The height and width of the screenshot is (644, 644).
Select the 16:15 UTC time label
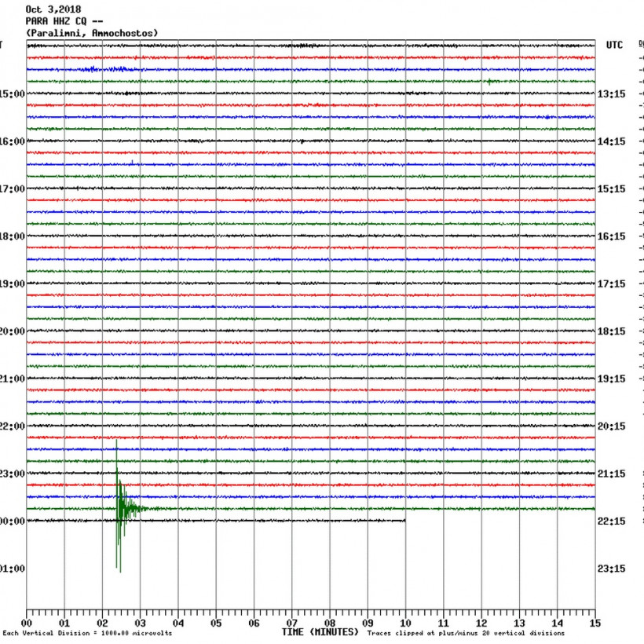(x=611, y=236)
